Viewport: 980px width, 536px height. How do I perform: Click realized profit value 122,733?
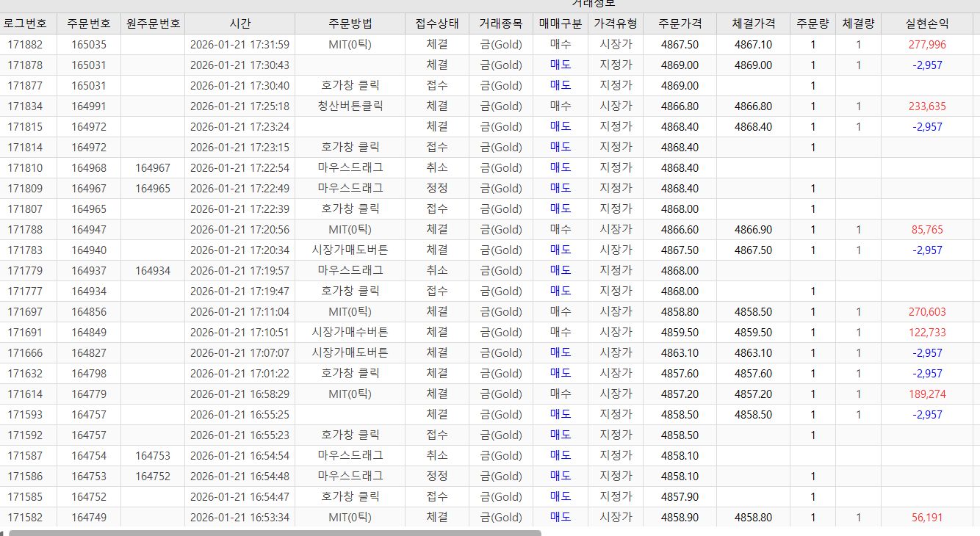click(x=927, y=333)
